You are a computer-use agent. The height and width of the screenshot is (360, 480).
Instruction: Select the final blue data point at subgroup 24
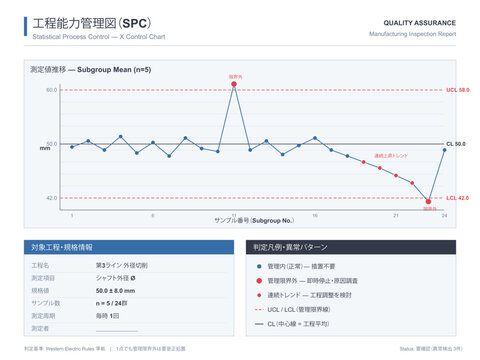444,150
